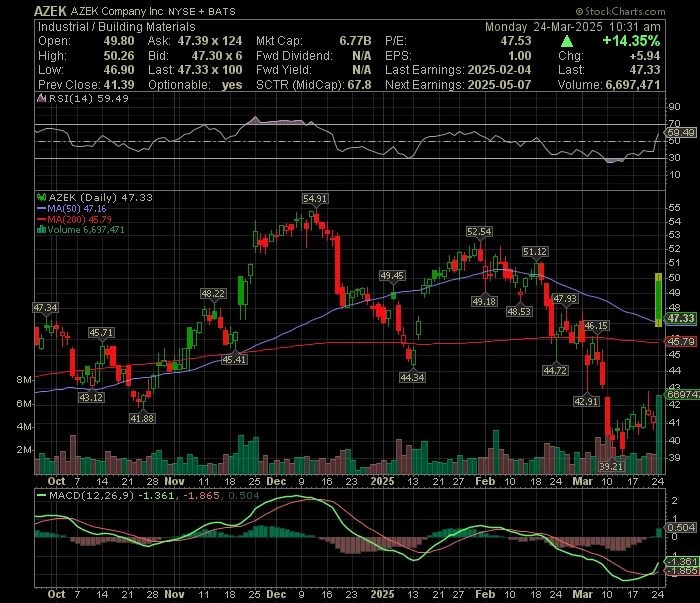Viewport: 700px width, 603px height.
Task: Click the Next Earnings 2025-05-07 date
Action: tap(499, 85)
